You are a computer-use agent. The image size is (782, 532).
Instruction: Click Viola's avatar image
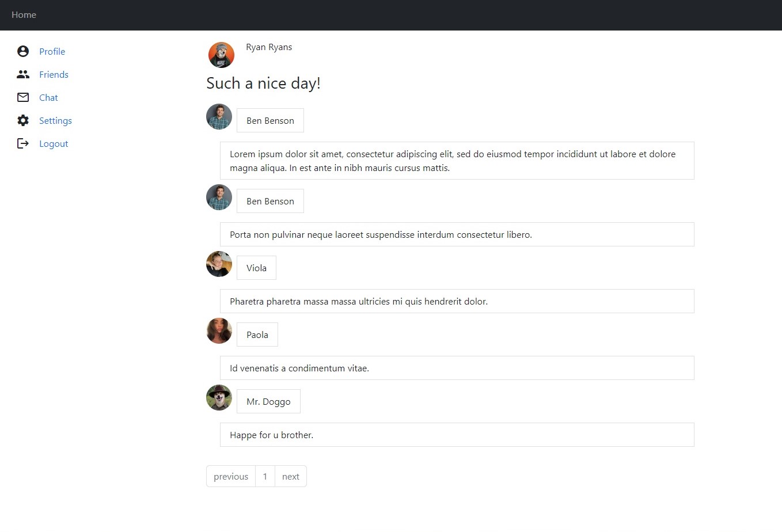point(219,264)
